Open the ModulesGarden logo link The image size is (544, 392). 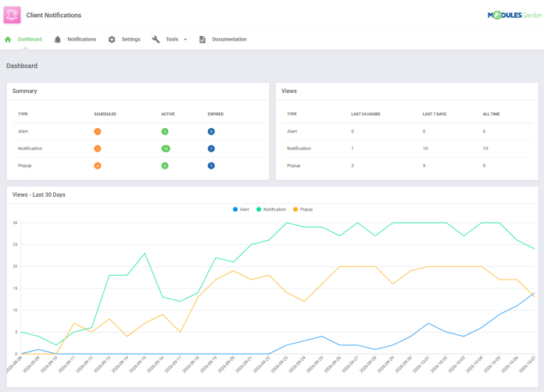tap(514, 16)
